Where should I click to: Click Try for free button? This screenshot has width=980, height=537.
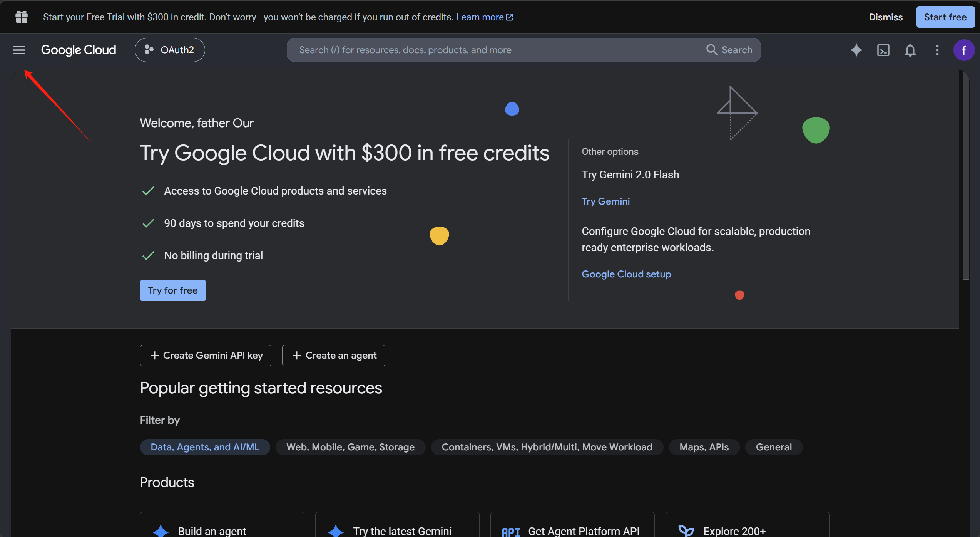pyautogui.click(x=173, y=290)
